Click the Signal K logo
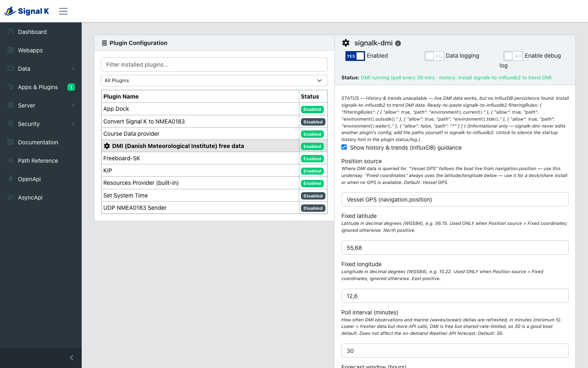The image size is (588, 368). [x=27, y=11]
